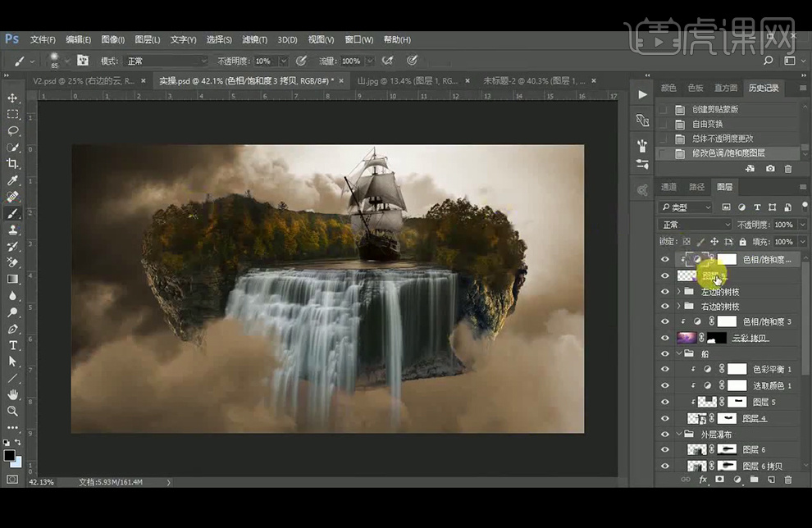Select the Hand tool

pyautogui.click(x=13, y=394)
